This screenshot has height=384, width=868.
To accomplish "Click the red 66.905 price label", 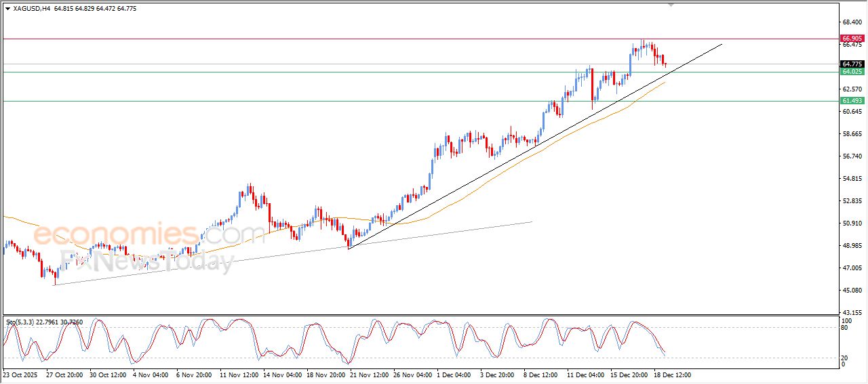I will [x=851, y=39].
